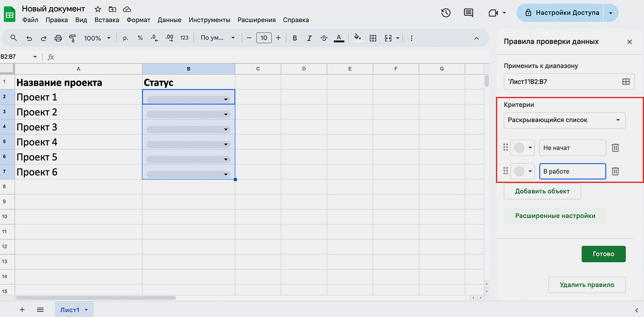Apply percent format
This screenshot has height=317, width=644.
[140, 38]
